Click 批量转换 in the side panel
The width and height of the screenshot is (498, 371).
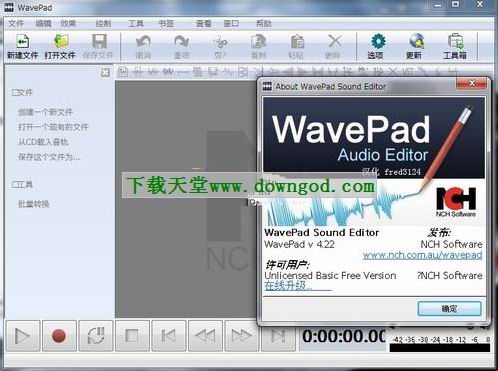tap(34, 204)
